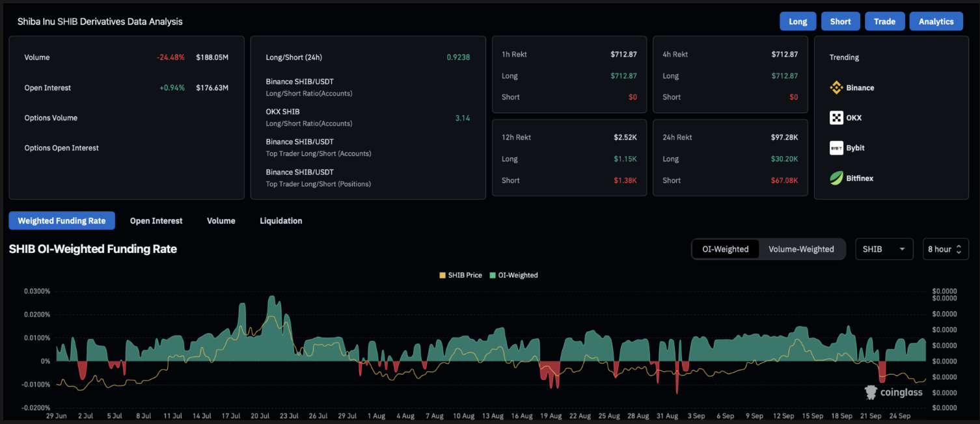Click the Bybit logo icon
980x424 pixels.
click(836, 148)
